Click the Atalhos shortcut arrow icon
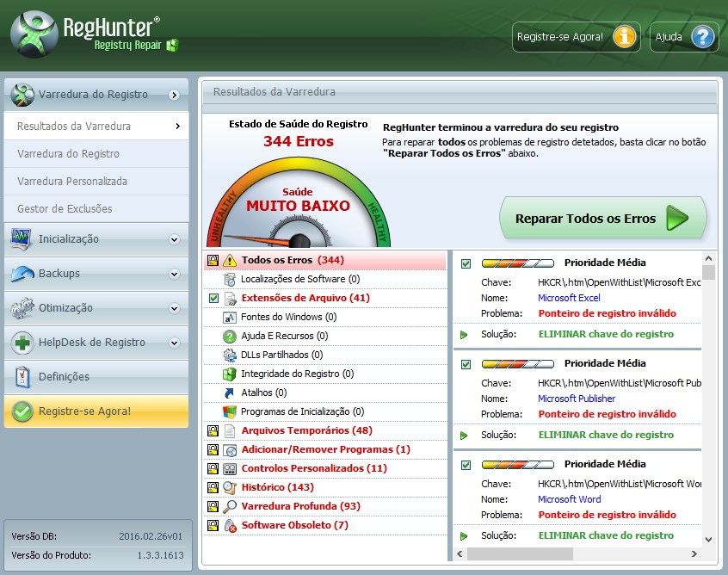The image size is (728, 575). tap(230, 393)
